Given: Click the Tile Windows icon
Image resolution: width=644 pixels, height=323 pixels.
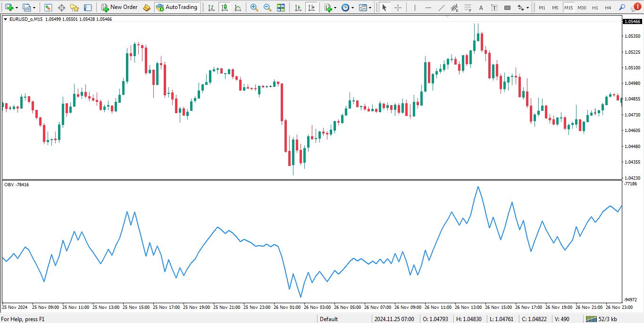Looking at the screenshot, I should (x=281, y=8).
